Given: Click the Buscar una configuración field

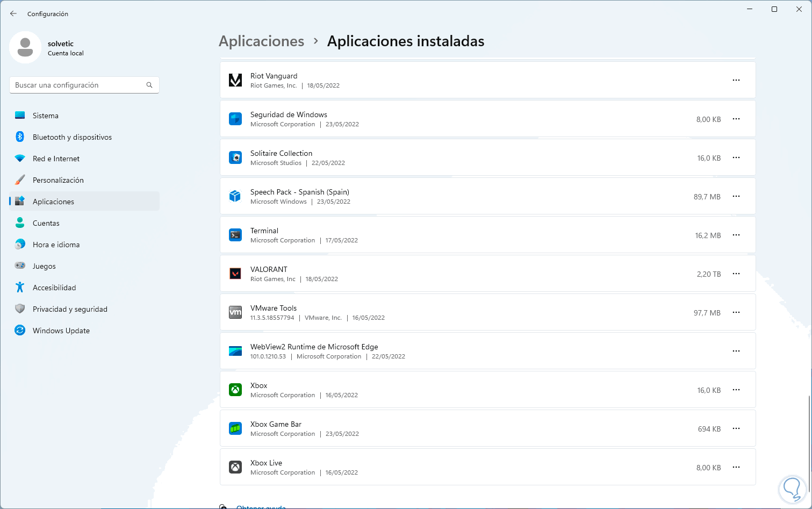Looking at the screenshot, I should tap(78, 85).
